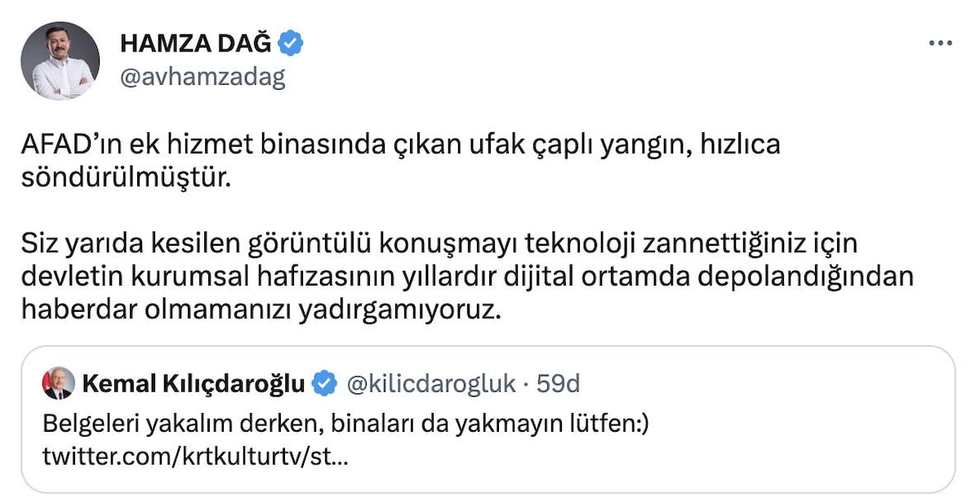Click the word "söndürülmüştür" in the tweet

[127, 175]
